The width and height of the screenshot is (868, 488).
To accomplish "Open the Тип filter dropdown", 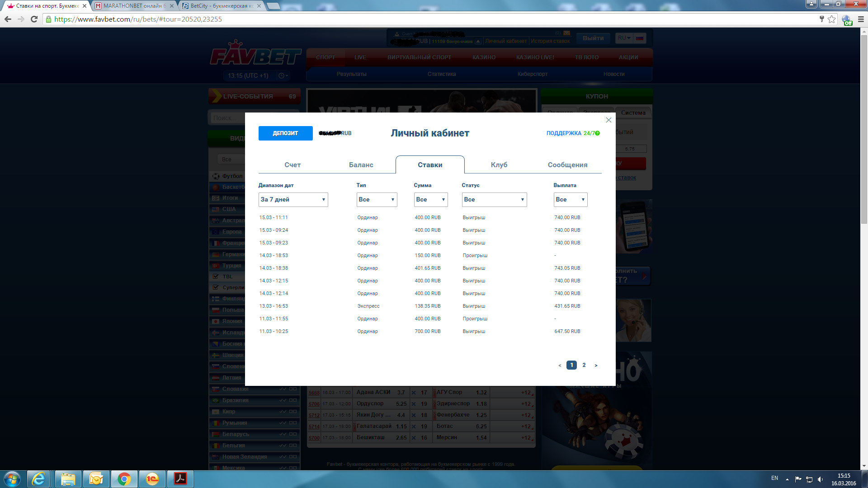I will pos(377,200).
